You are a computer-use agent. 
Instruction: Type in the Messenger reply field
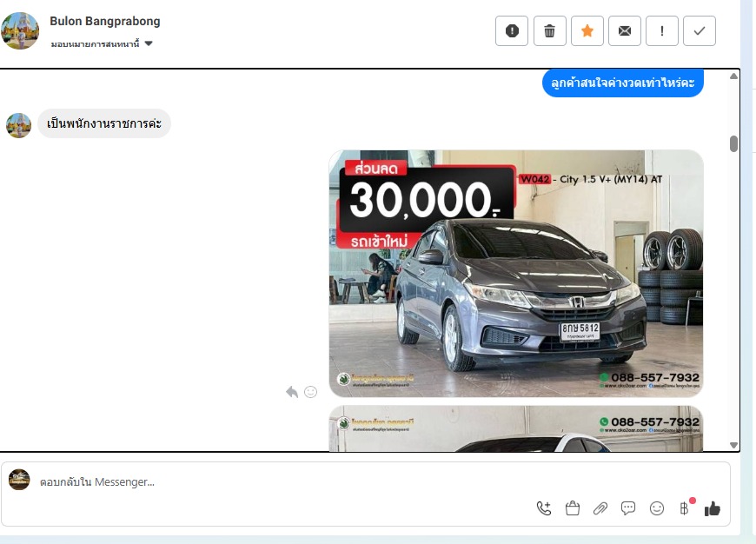point(261,481)
